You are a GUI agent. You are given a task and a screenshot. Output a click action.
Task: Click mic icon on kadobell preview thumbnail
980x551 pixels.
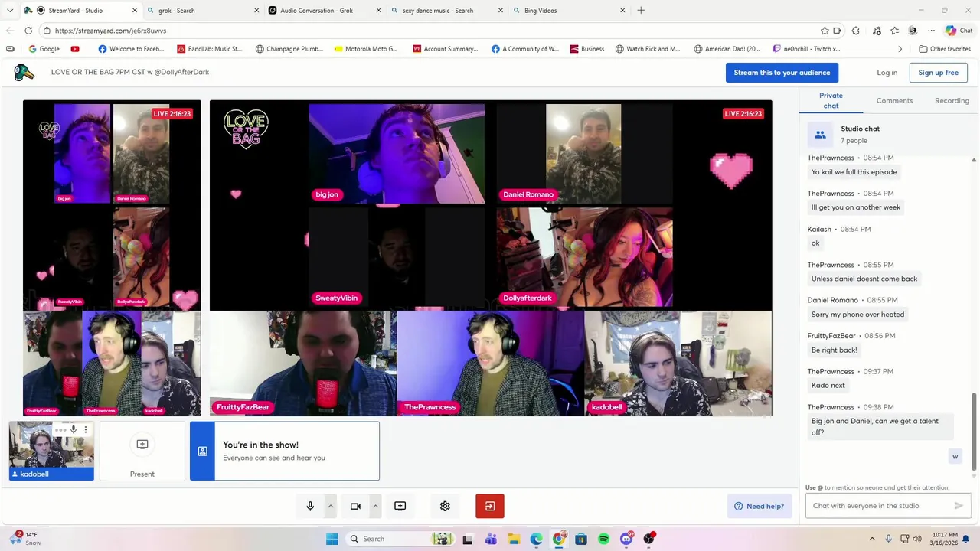click(x=73, y=430)
